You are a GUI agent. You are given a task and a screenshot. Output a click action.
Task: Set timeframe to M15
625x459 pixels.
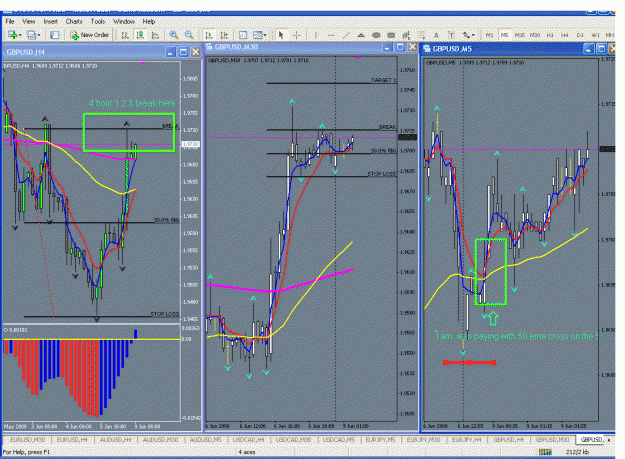[x=519, y=35]
